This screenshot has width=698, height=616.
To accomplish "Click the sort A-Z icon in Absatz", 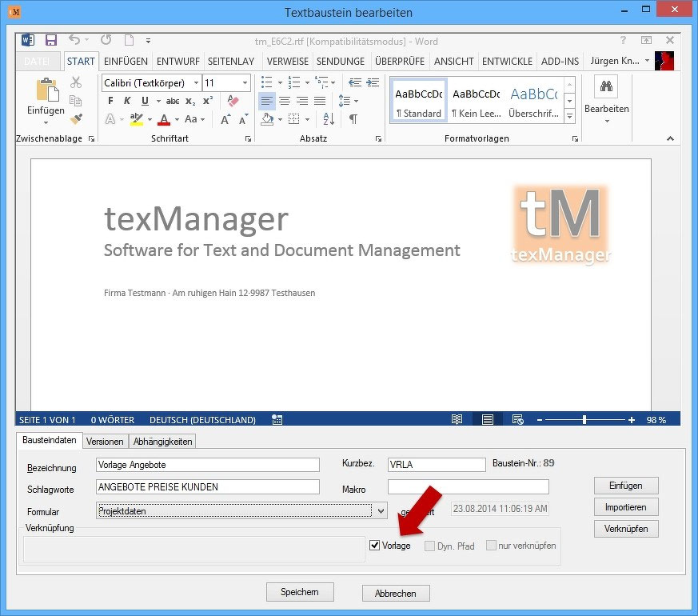I will pyautogui.click(x=329, y=118).
